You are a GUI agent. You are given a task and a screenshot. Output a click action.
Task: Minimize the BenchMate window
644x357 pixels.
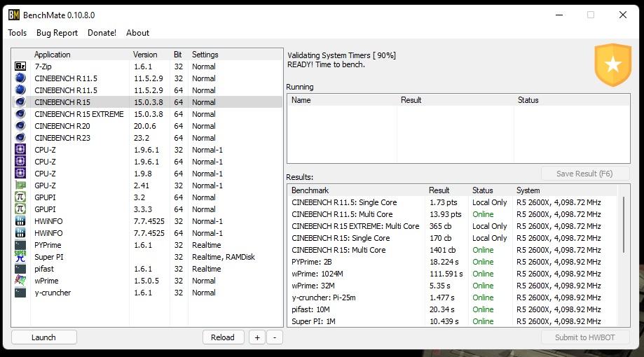(559, 15)
